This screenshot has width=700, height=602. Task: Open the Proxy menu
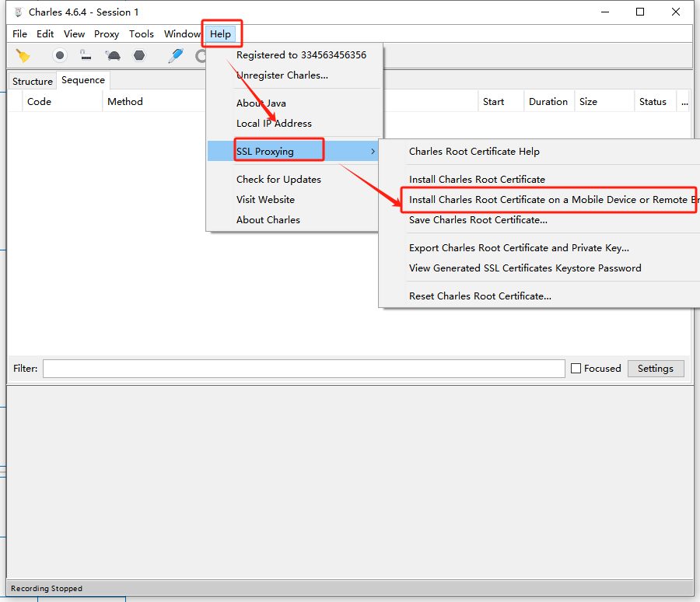pos(107,34)
